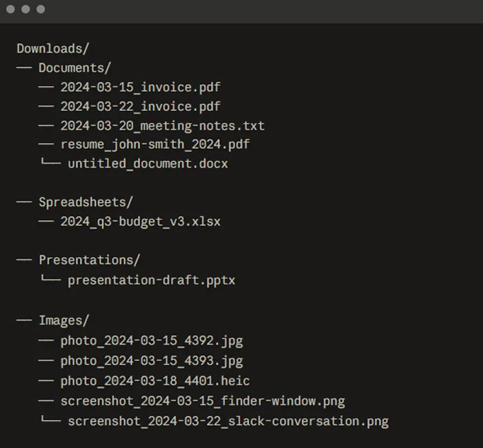Image resolution: width=483 pixels, height=448 pixels.
Task: Open 2024_q3-budget_v3.xlsx
Action: click(141, 222)
